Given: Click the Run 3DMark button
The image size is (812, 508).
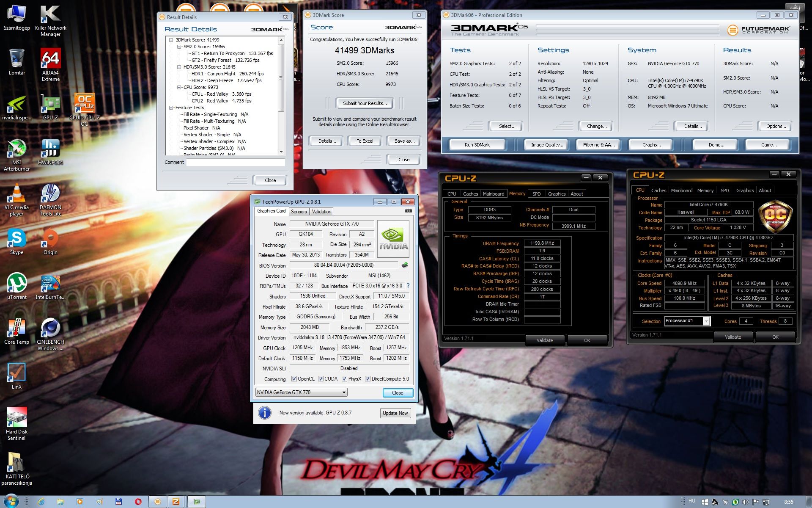Looking at the screenshot, I should 477,145.
